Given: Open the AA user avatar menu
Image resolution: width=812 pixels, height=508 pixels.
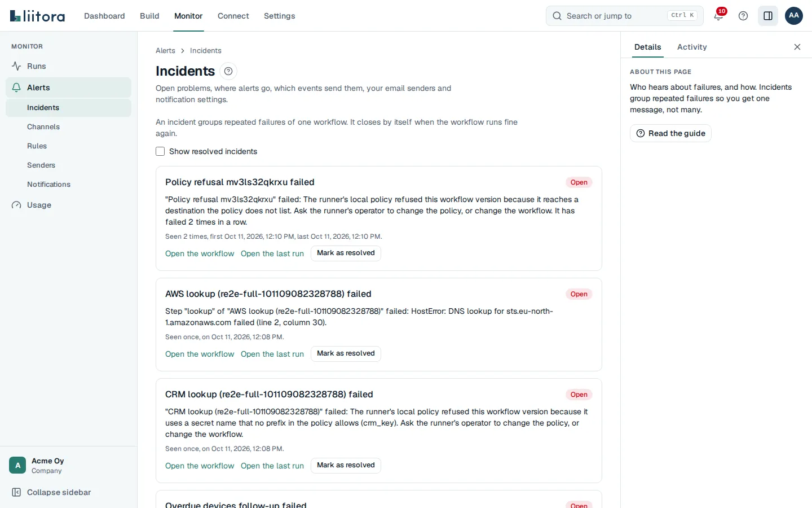Looking at the screenshot, I should (x=794, y=16).
